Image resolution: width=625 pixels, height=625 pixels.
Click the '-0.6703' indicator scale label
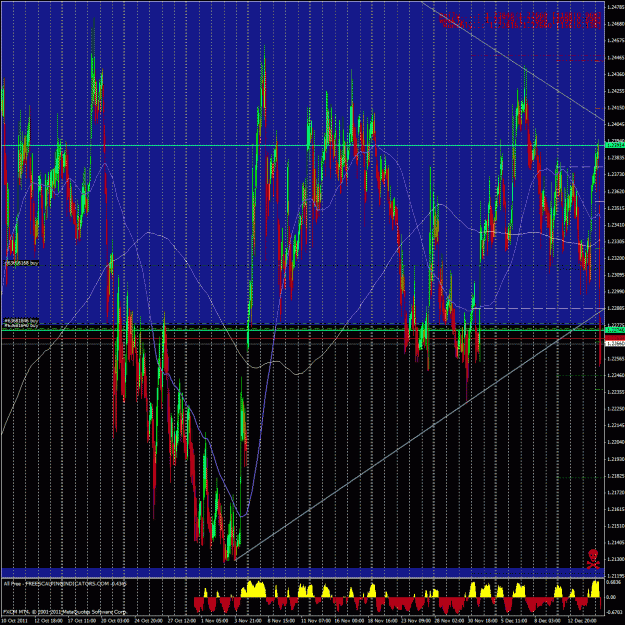tap(613, 614)
